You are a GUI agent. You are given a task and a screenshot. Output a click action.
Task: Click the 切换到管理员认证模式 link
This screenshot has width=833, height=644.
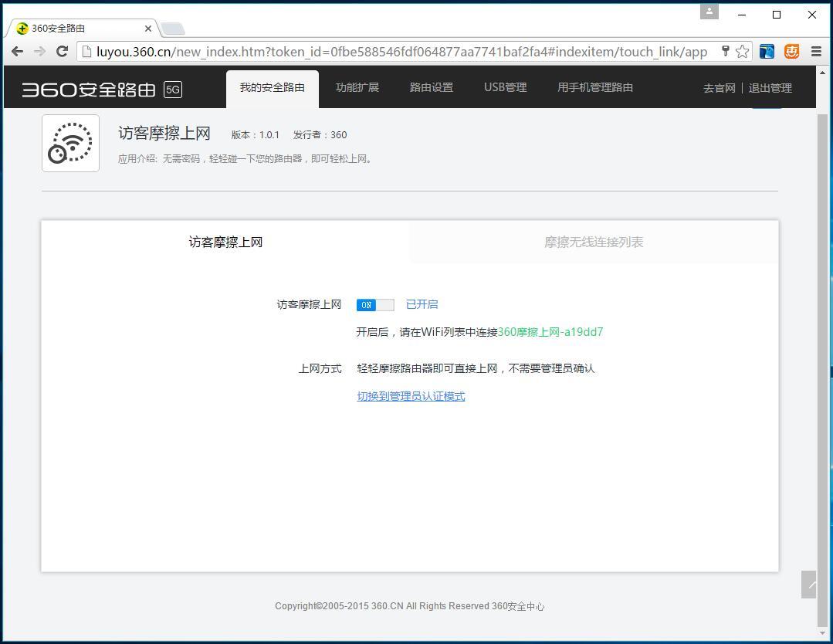pos(411,396)
